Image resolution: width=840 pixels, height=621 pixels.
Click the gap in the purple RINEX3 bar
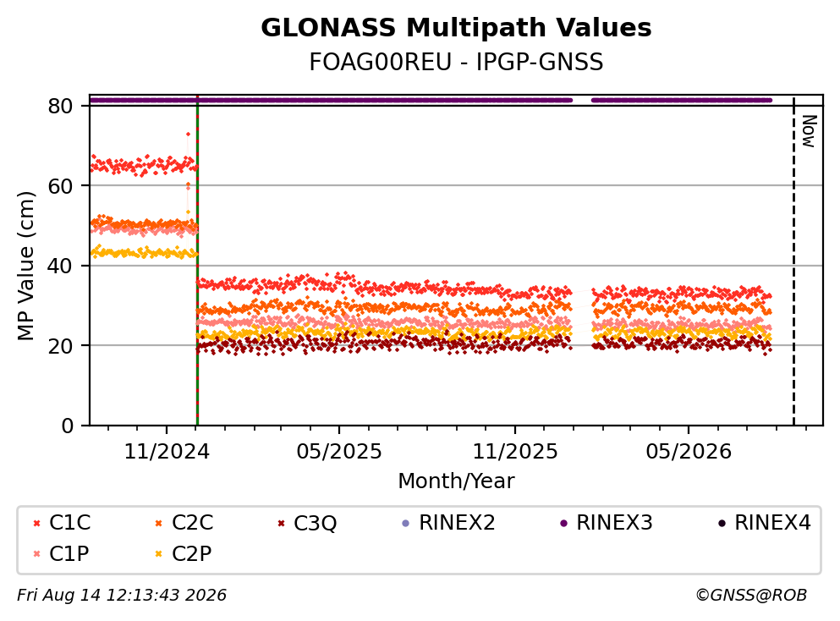pyautogui.click(x=582, y=100)
